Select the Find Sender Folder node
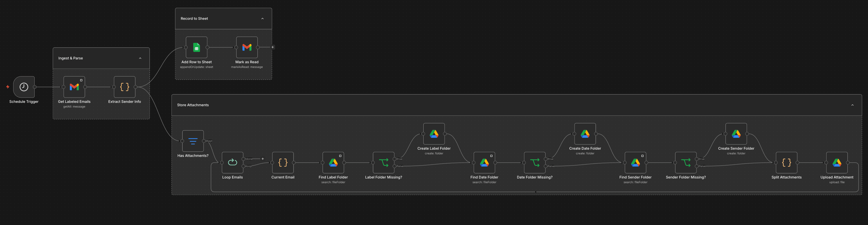This screenshot has height=225, width=868. coord(635,163)
